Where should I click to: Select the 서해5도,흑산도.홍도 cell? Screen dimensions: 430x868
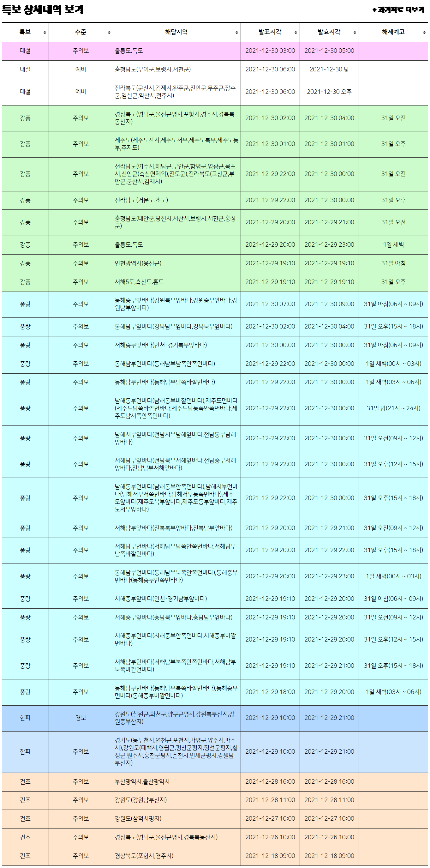177,282
